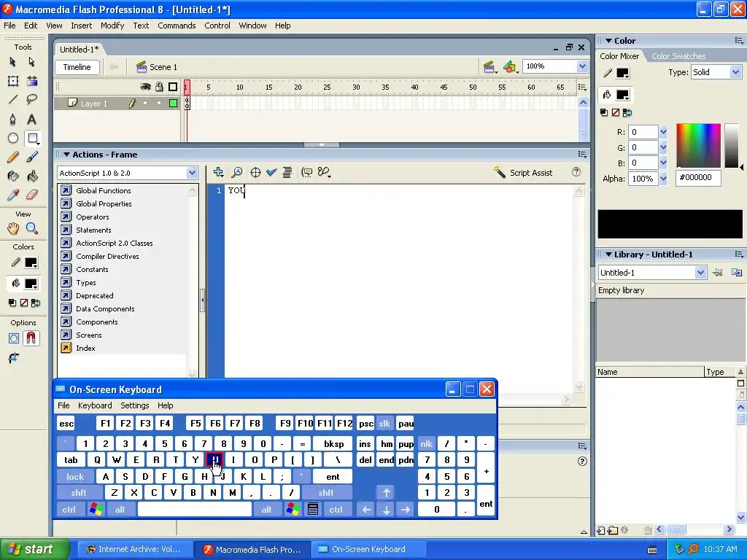Open the Edit Scene clapper menu
747x560 pixels.
coord(489,67)
